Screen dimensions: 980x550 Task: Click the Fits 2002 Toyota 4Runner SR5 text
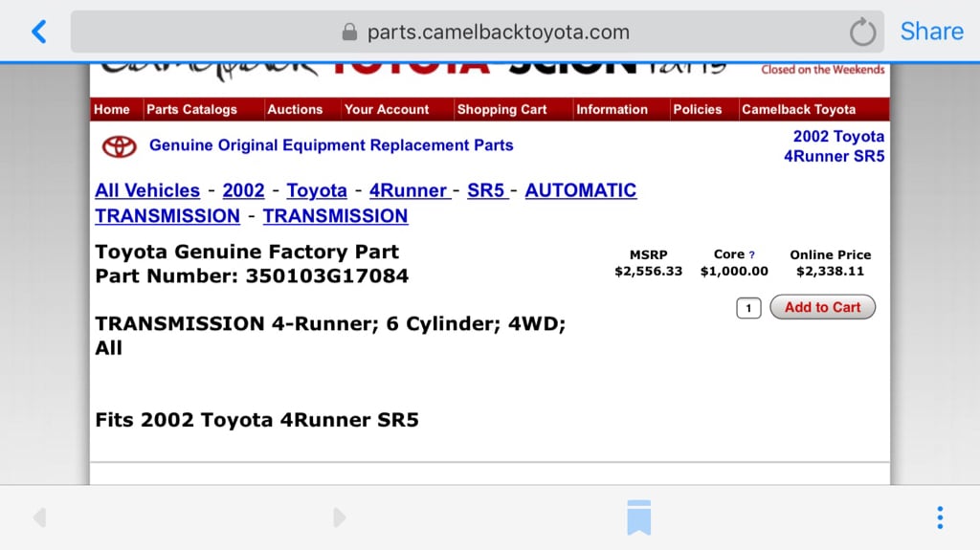pyautogui.click(x=256, y=419)
